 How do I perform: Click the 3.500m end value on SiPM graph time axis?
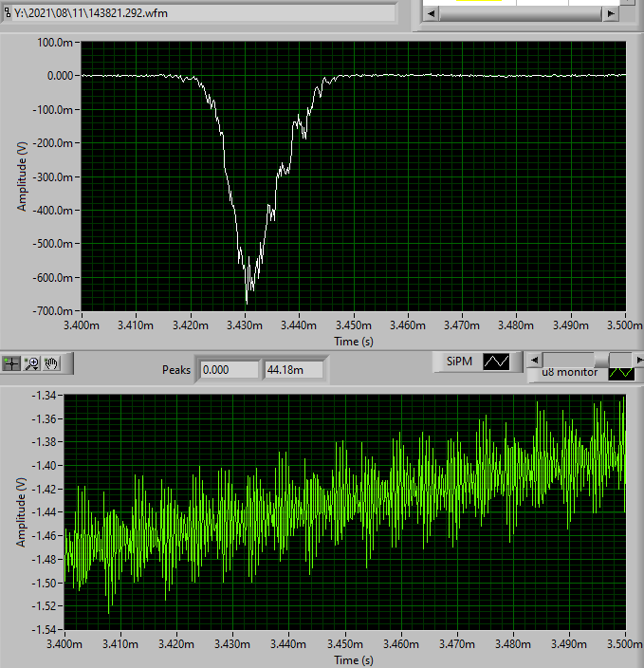point(624,325)
